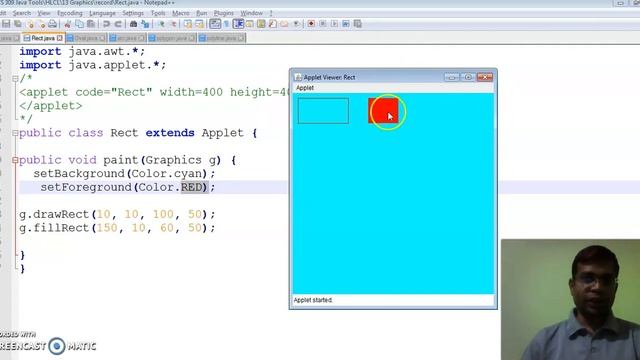640x360 pixels.
Task: Maximize the Applet Viewer window
Action: [x=468, y=77]
